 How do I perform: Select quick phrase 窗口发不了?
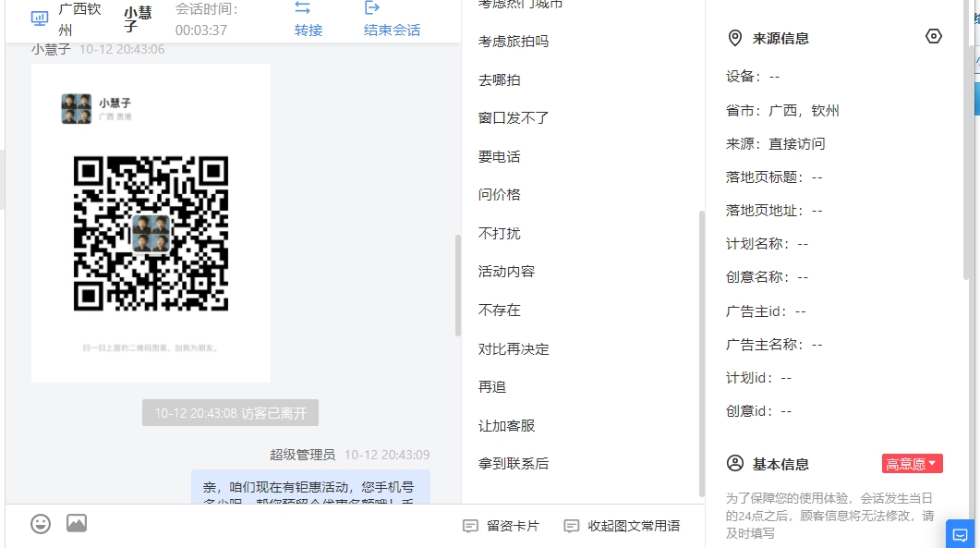(x=514, y=117)
